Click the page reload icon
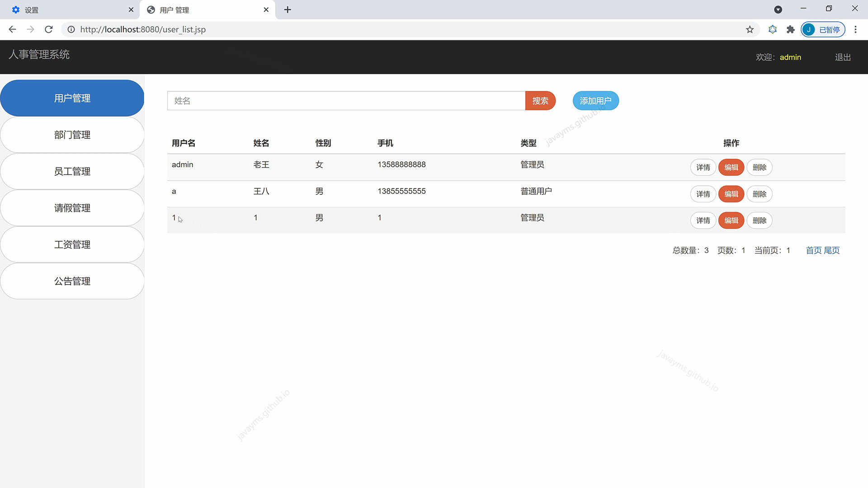This screenshot has width=868, height=488. (48, 29)
